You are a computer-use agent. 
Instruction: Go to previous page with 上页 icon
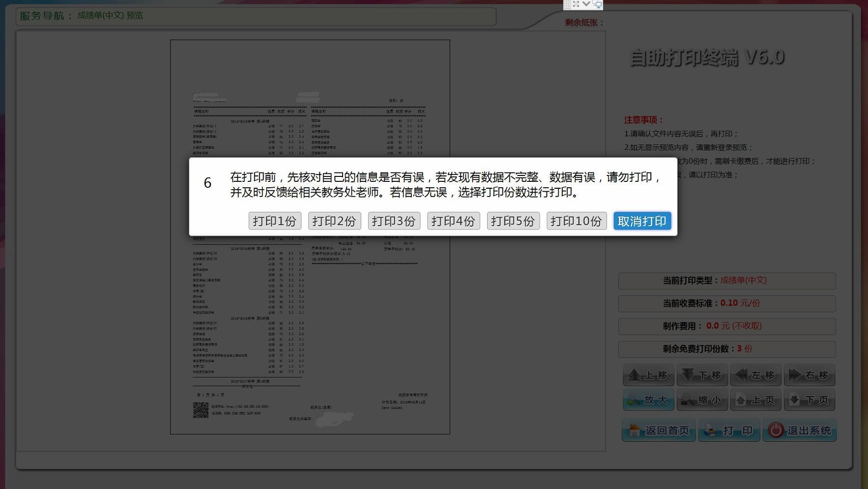[x=741, y=401]
